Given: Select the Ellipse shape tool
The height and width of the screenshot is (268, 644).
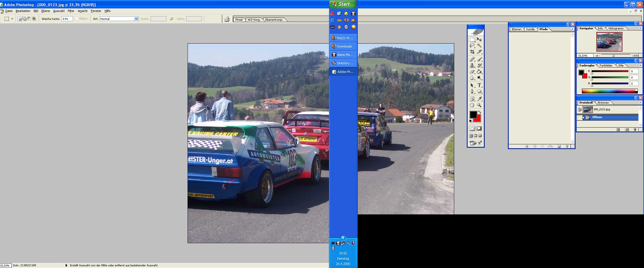Looking at the screenshot, I should click(x=479, y=92).
